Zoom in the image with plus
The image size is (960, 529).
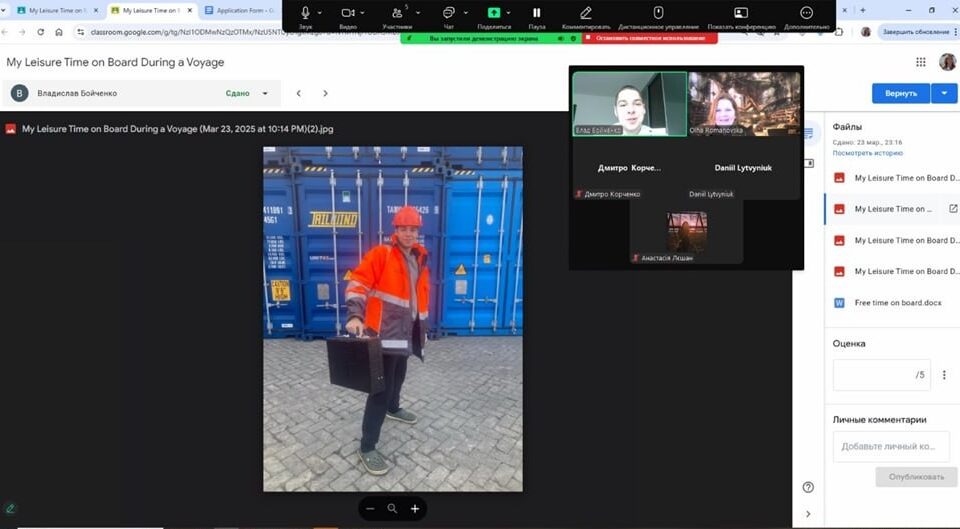click(x=414, y=508)
